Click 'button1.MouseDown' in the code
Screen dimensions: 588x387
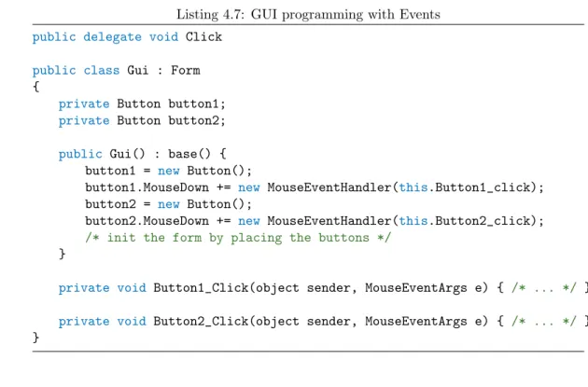click(147, 187)
